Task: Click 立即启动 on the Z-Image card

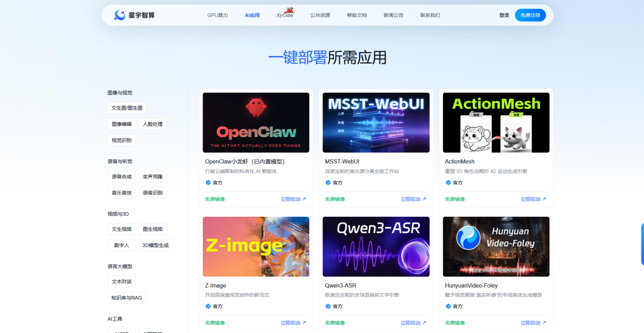Action: pyautogui.click(x=294, y=323)
